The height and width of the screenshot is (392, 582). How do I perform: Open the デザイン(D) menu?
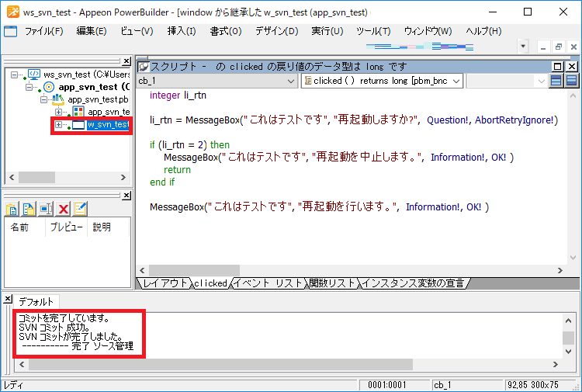[277, 31]
